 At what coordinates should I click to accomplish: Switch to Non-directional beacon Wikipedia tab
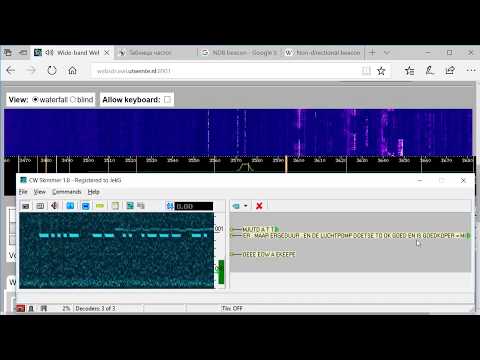coord(323,53)
